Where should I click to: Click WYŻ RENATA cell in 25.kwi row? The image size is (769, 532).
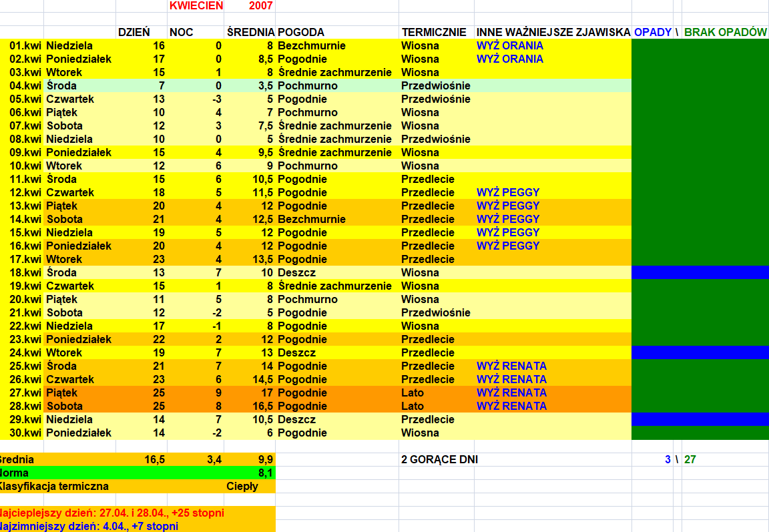pyautogui.click(x=511, y=366)
